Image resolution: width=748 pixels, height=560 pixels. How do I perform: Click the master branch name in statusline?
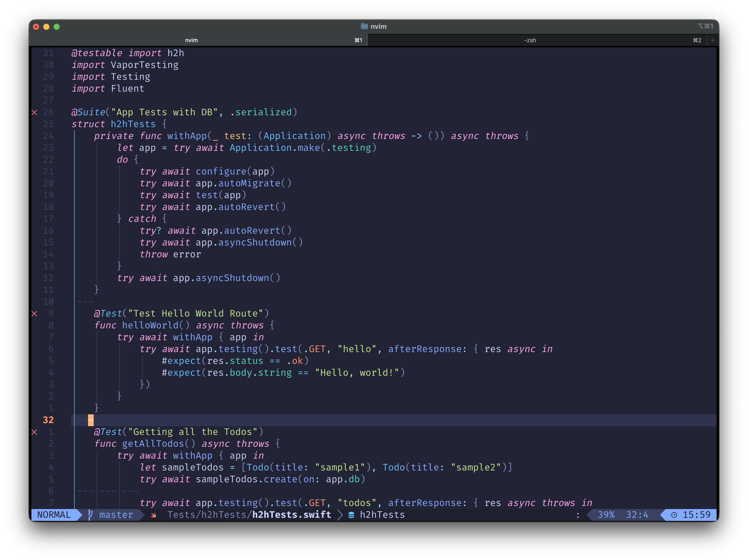pos(116,515)
